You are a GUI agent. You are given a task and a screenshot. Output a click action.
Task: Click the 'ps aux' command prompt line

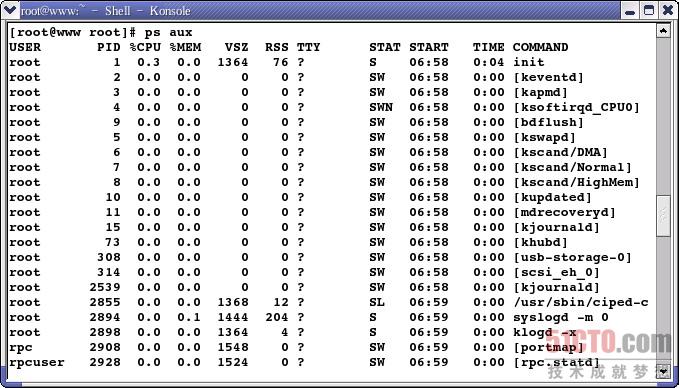pyautogui.click(x=100, y=32)
